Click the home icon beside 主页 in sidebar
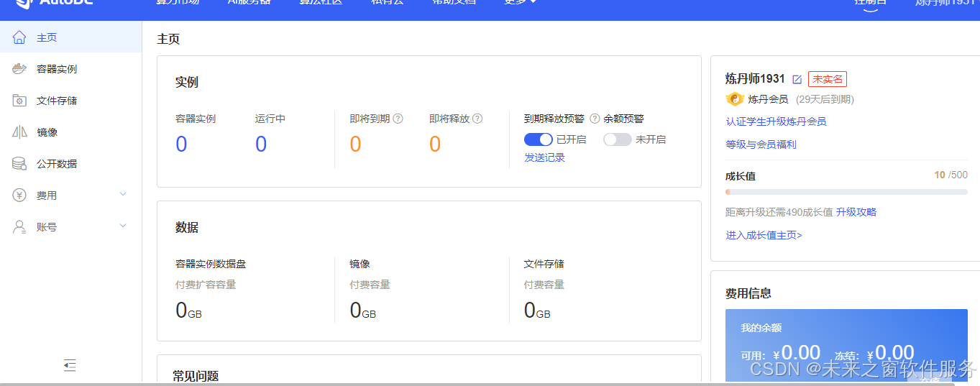The height and width of the screenshot is (386, 980). [x=19, y=37]
